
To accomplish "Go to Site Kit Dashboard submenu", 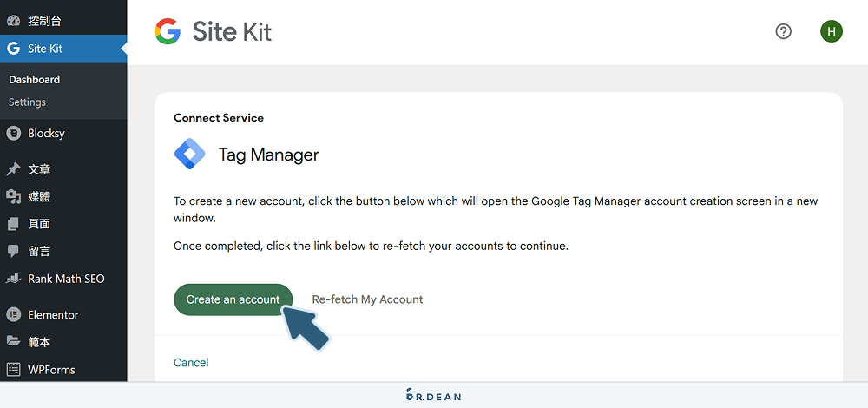I will pos(35,80).
